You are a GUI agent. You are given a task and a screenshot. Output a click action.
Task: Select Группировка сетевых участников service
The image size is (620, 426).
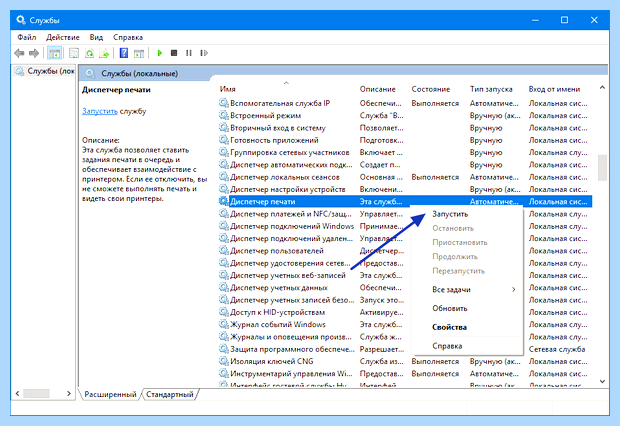(289, 152)
